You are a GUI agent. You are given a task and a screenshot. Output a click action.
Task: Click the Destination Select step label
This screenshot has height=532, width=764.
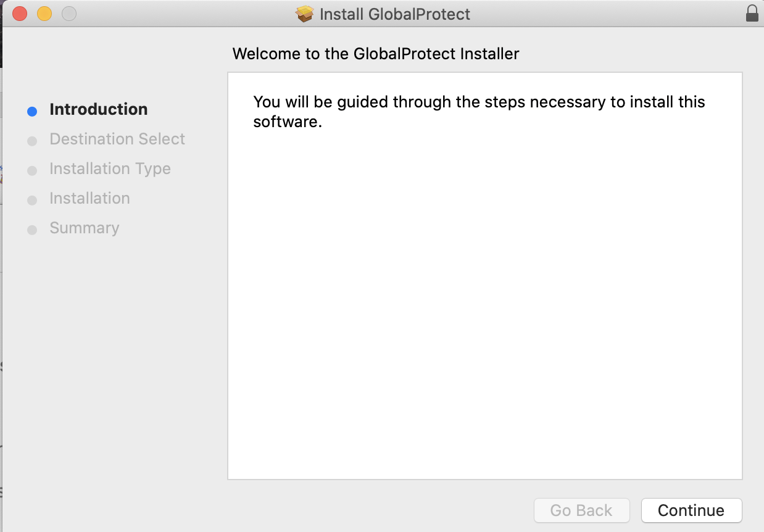(117, 139)
